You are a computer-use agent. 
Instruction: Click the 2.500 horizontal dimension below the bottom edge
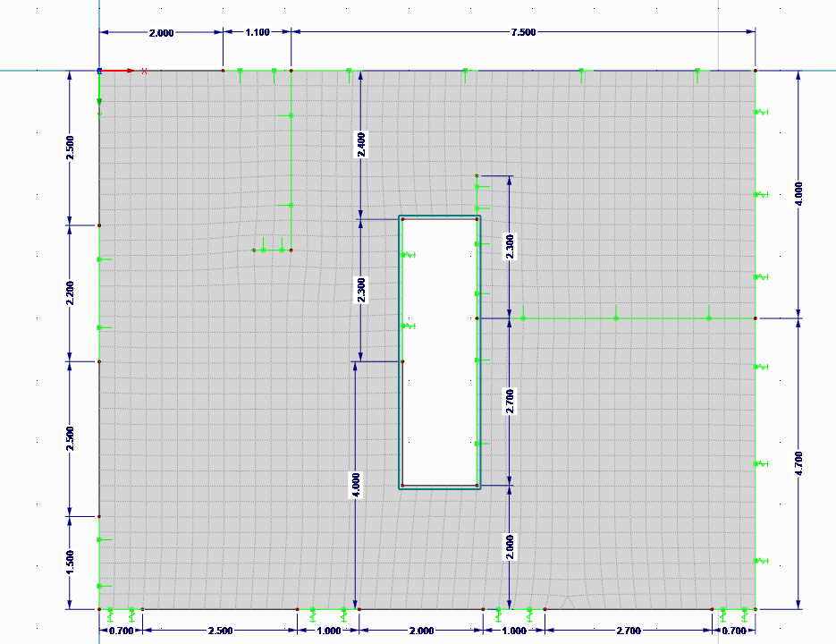[220, 631]
